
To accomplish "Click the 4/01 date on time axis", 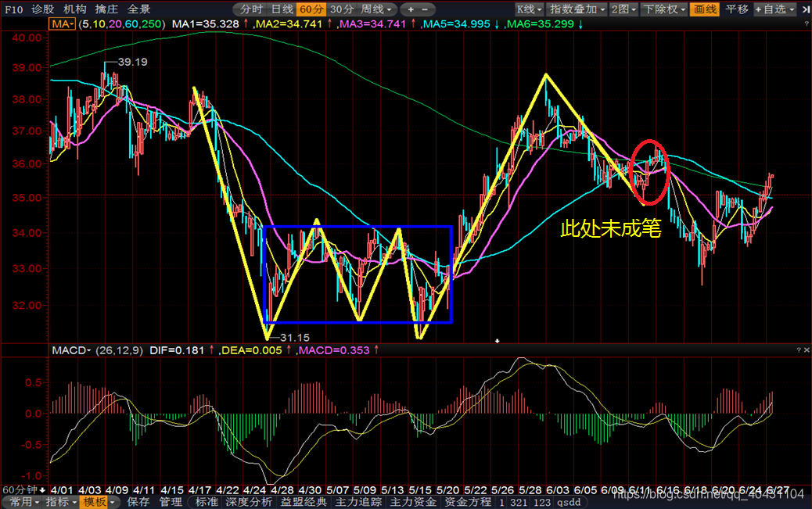I will (x=62, y=489).
